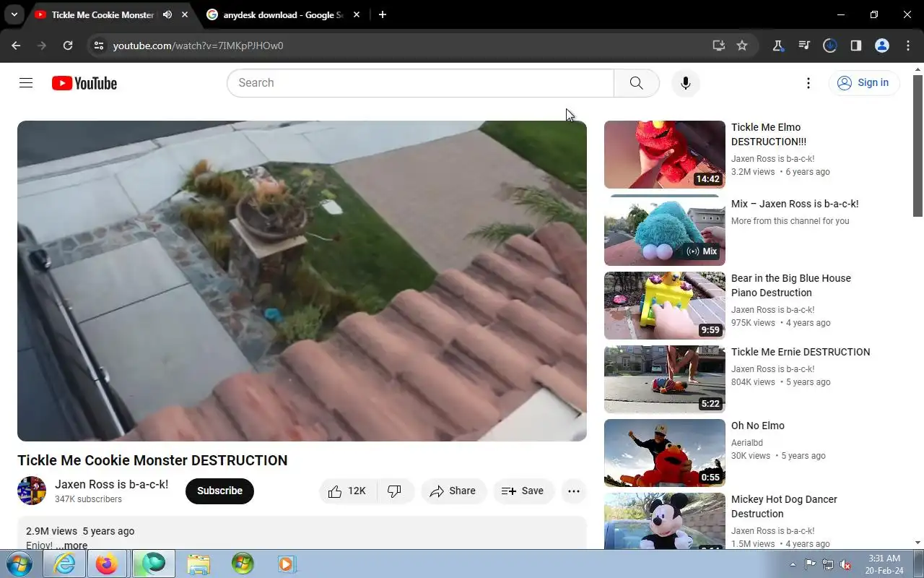Open Tickle Me Elmo DESTRUCTION!!! title link
The image size is (924, 578).
pos(769,134)
